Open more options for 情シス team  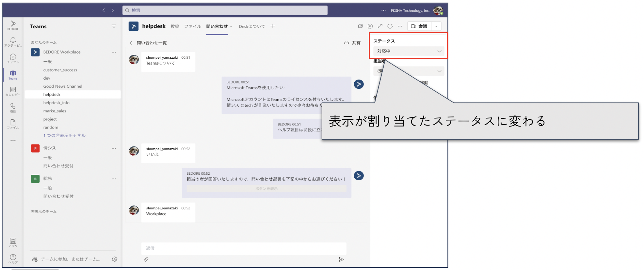coord(114,148)
